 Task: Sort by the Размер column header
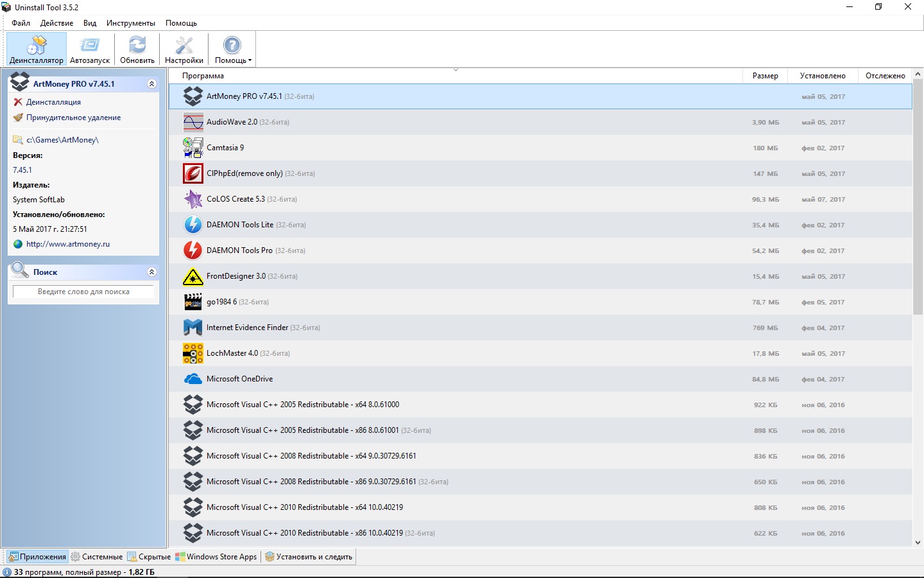click(x=765, y=76)
